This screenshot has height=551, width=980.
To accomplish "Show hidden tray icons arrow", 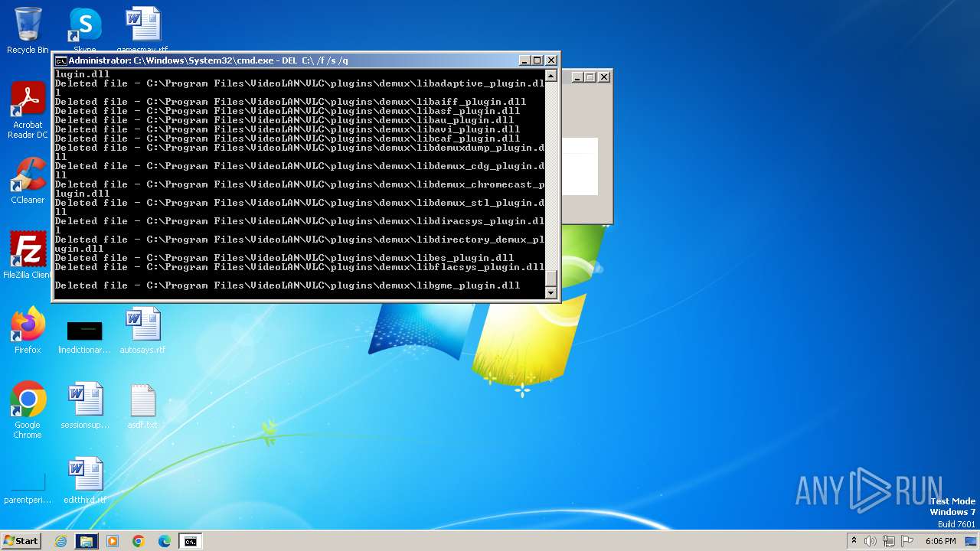I will (x=854, y=541).
